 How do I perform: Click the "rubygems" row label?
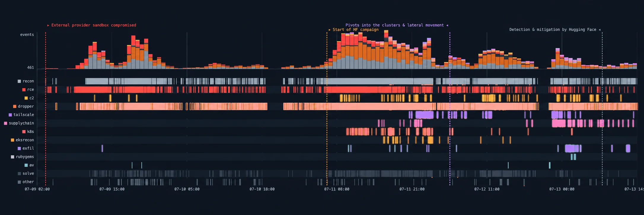tap(25, 157)
